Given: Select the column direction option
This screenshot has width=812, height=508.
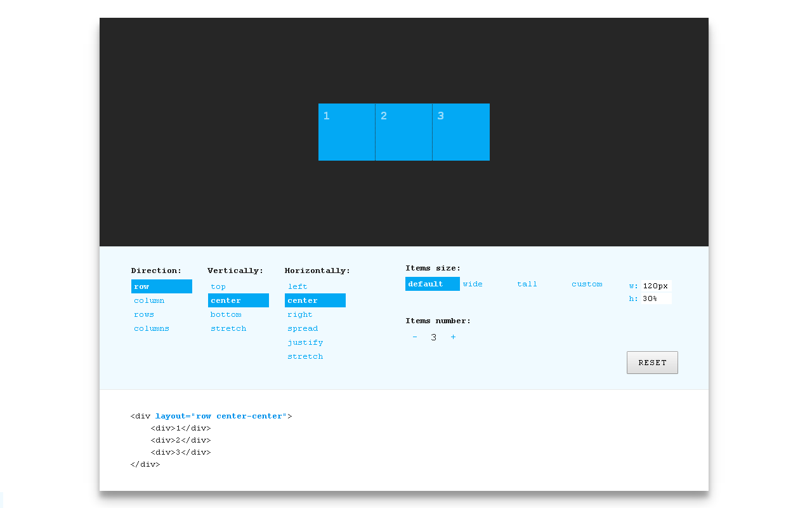Looking at the screenshot, I should (x=149, y=300).
